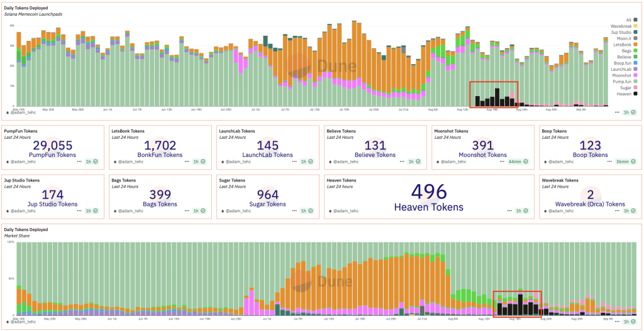Image resolution: width=644 pixels, height=331 pixels.
Task: Click the 1h refresh check icon on Sugar Tokens
Action: tap(310, 211)
